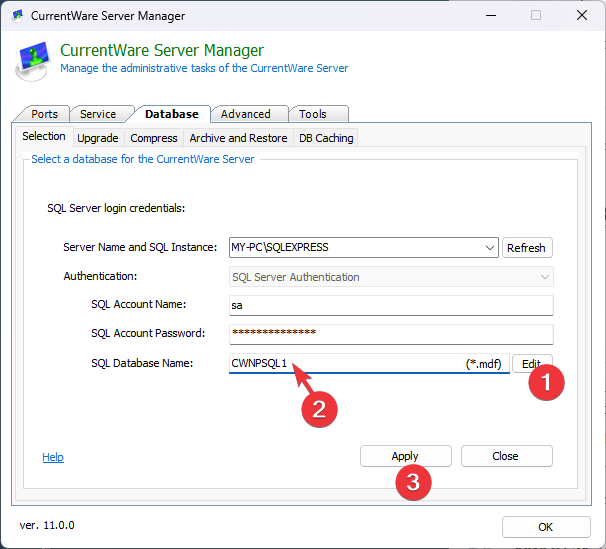The image size is (606, 549).
Task: Switch to the Tools tab
Action: tap(313, 114)
